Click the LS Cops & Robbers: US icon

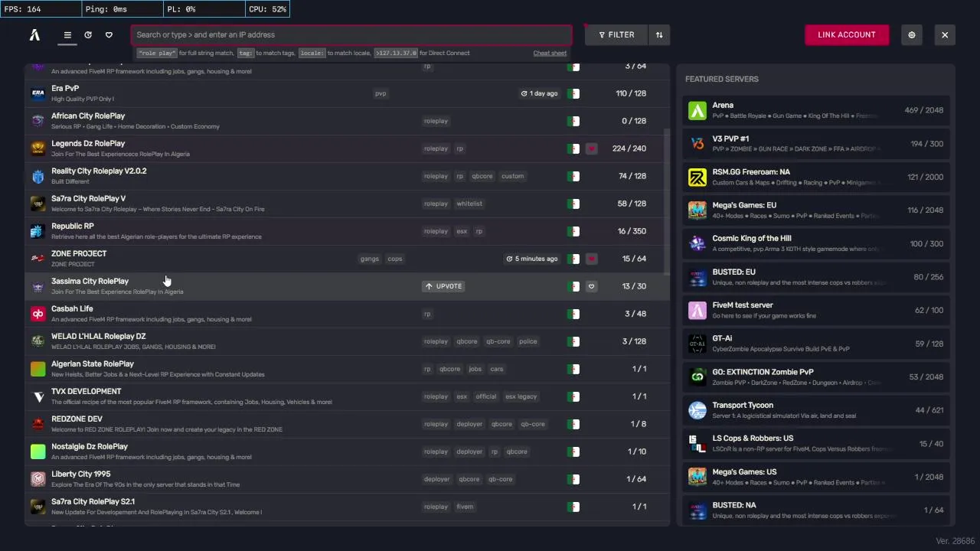(697, 443)
